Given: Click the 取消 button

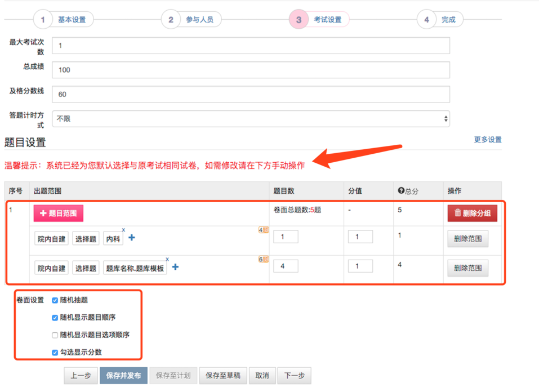Looking at the screenshot, I should pyautogui.click(x=262, y=376).
